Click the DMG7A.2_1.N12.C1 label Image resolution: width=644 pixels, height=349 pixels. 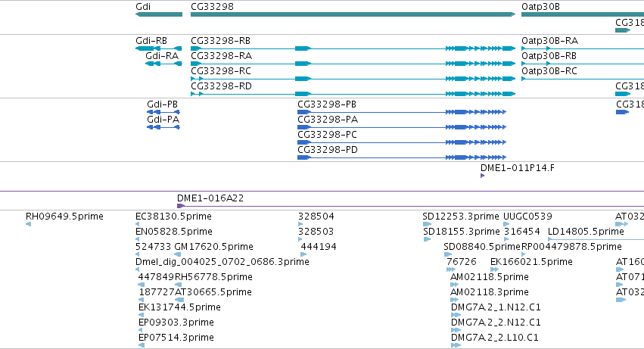496,307
